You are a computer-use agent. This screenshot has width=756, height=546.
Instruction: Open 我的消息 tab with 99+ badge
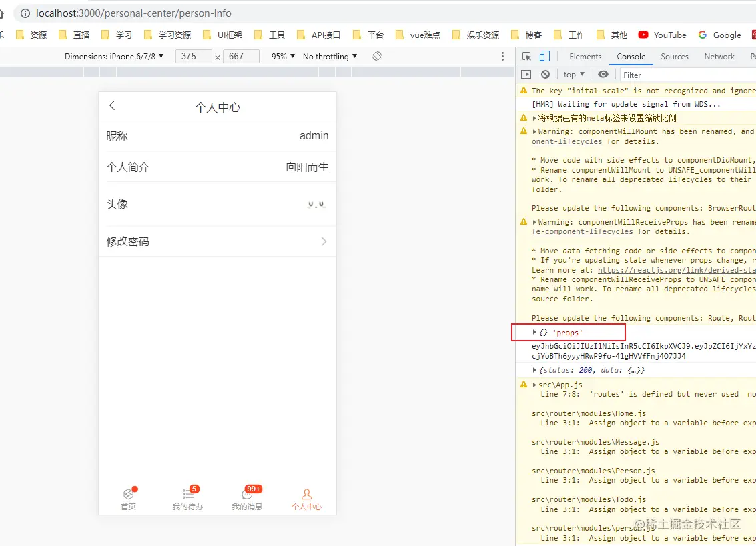tap(247, 498)
